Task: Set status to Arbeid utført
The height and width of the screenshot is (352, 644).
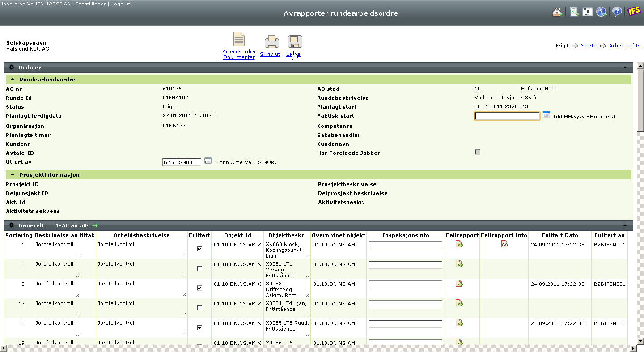Action: tap(625, 46)
